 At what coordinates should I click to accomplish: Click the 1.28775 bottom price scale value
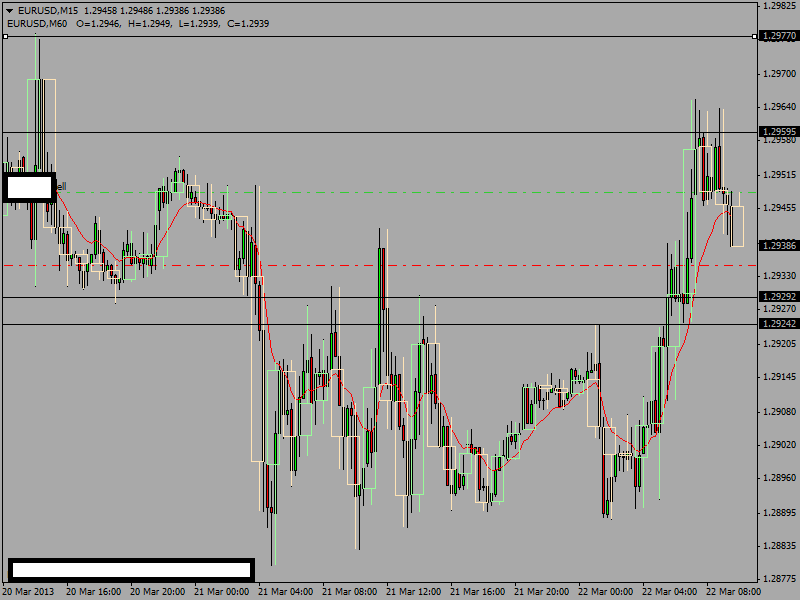point(779,579)
